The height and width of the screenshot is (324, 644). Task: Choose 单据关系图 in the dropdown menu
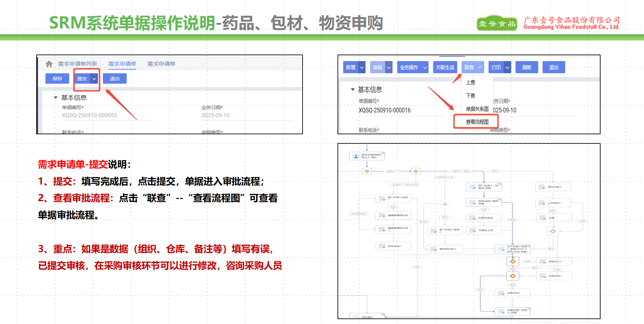click(477, 109)
